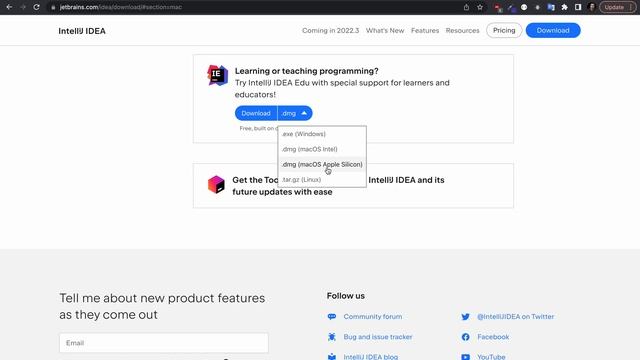Toggle the browser side panel icon
Screen dimensions: 640x360
578,7
